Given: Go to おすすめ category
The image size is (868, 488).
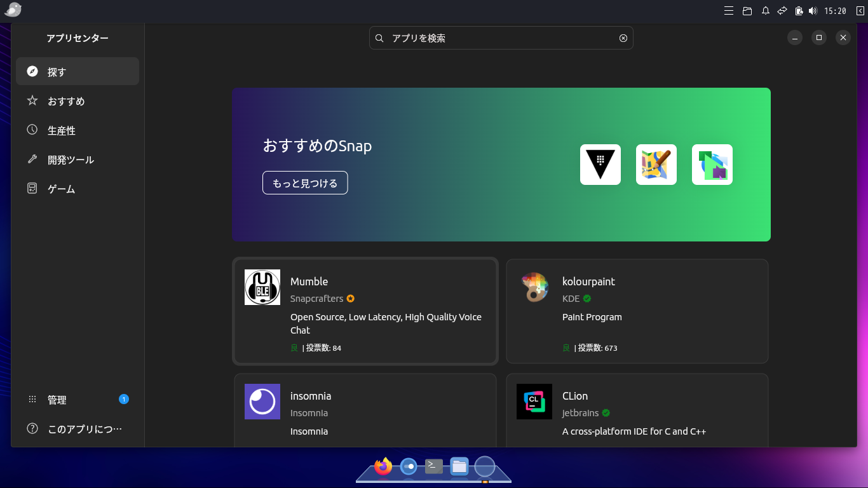Looking at the screenshot, I should [78, 100].
